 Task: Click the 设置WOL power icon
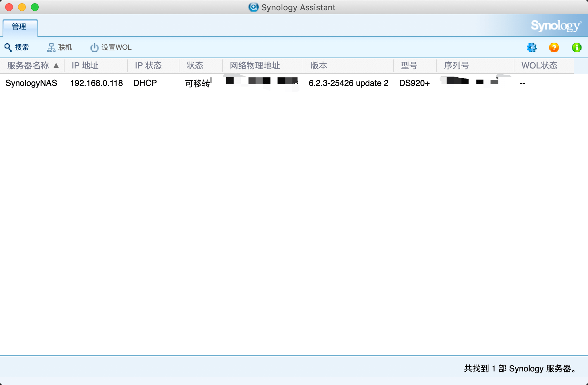point(94,47)
